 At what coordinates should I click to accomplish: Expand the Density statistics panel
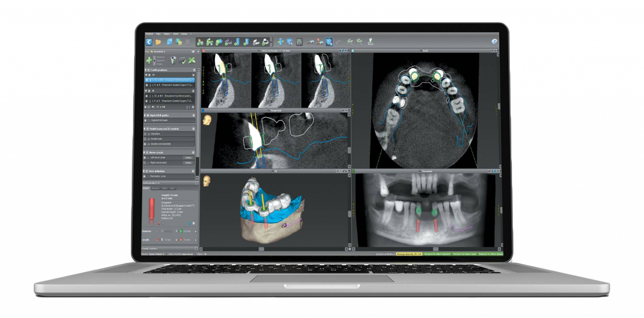(x=196, y=249)
